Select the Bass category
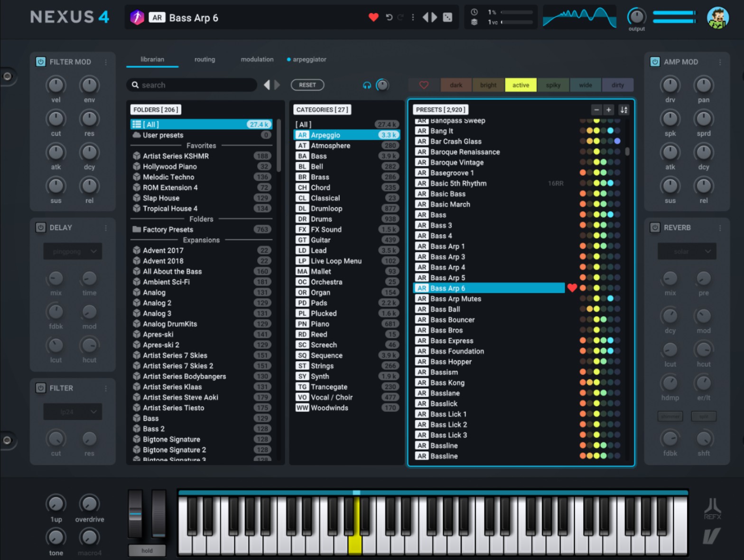Image resolution: width=744 pixels, height=560 pixels. point(347,156)
